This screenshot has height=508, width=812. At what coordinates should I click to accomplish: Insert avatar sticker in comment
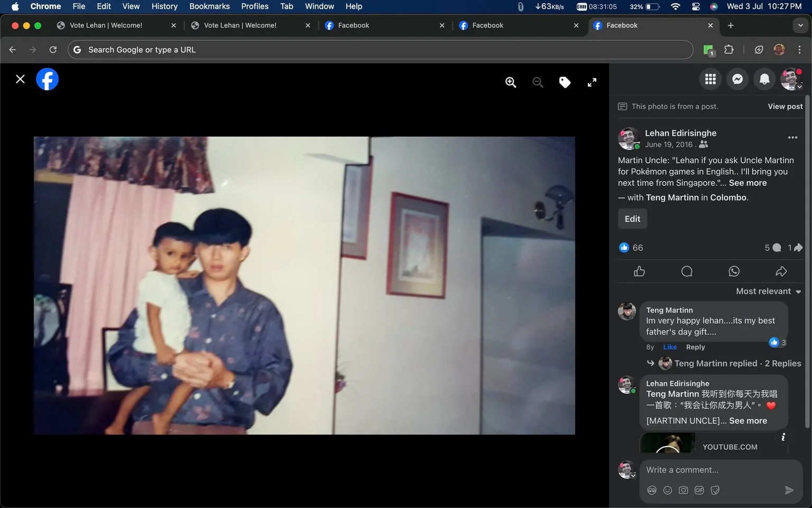click(x=652, y=491)
